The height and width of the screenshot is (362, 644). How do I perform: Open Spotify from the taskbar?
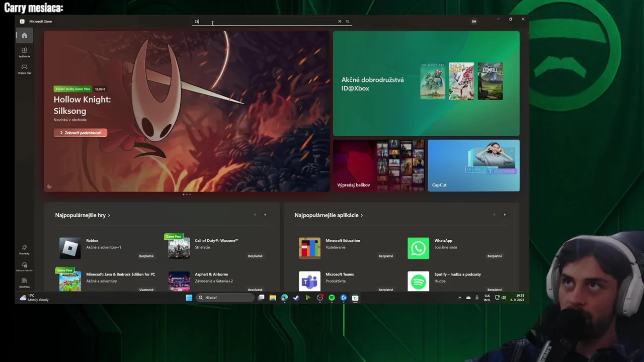click(332, 298)
